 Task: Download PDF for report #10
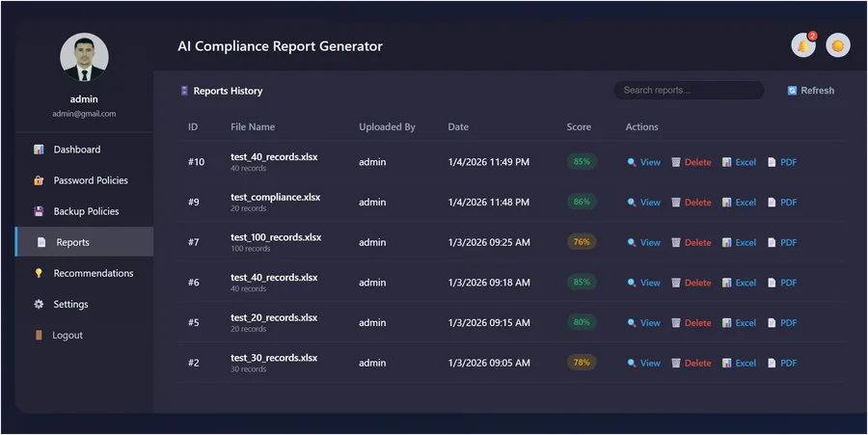(782, 162)
